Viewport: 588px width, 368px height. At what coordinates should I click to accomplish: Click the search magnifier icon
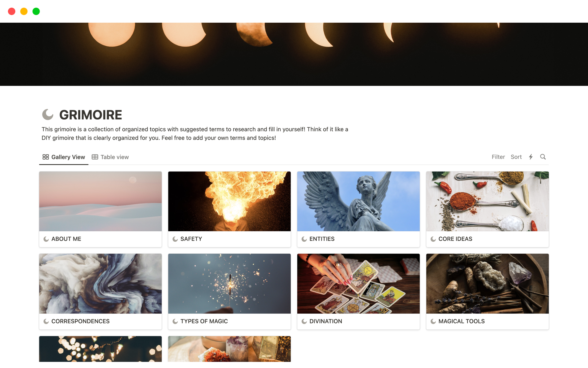pyautogui.click(x=543, y=157)
